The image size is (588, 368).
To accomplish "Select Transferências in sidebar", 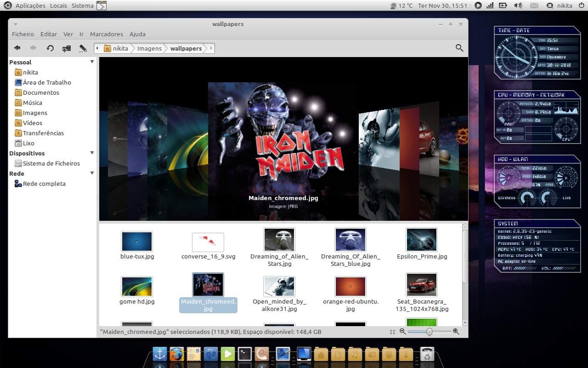I will (39, 133).
